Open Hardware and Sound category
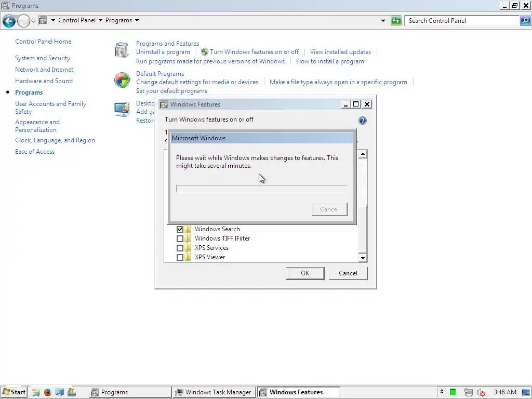 point(44,81)
